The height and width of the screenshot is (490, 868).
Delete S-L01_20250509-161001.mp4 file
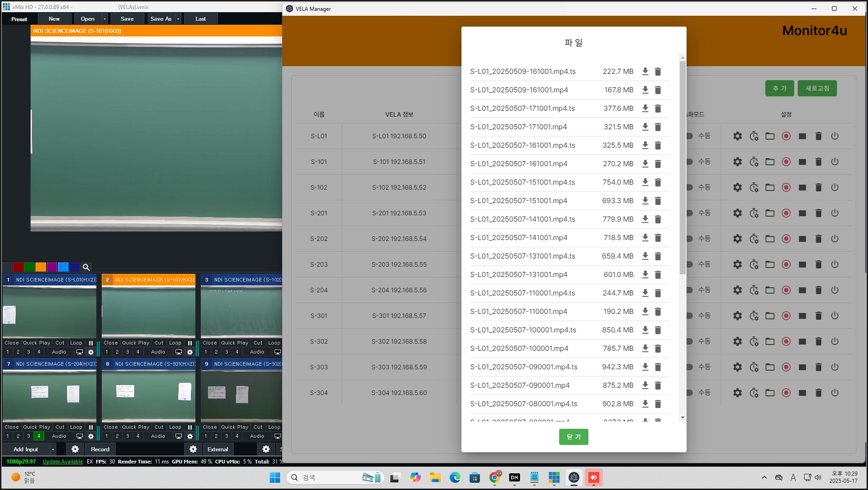coord(658,90)
